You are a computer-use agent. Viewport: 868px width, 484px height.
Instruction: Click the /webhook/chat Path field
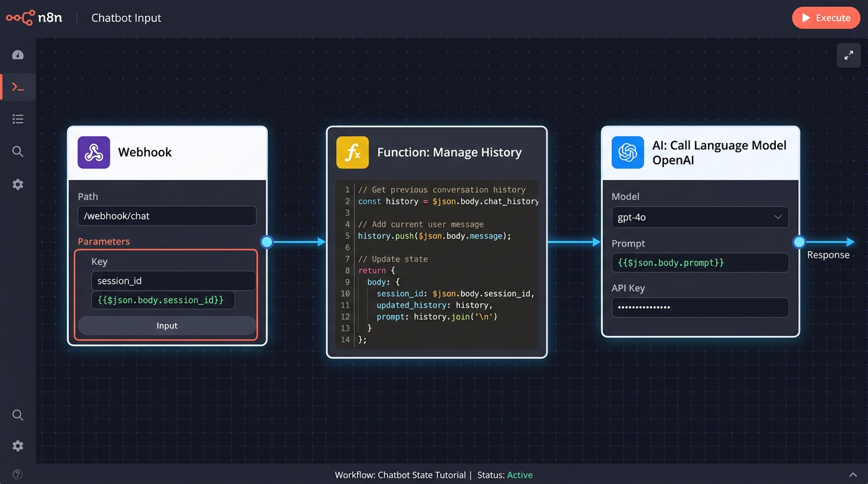167,216
